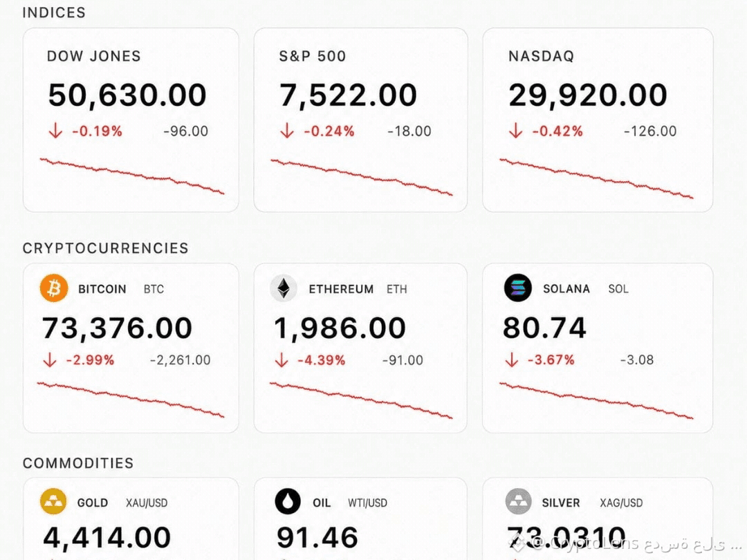Click the Oil droplet icon
The height and width of the screenshot is (560, 747).
tap(288, 501)
